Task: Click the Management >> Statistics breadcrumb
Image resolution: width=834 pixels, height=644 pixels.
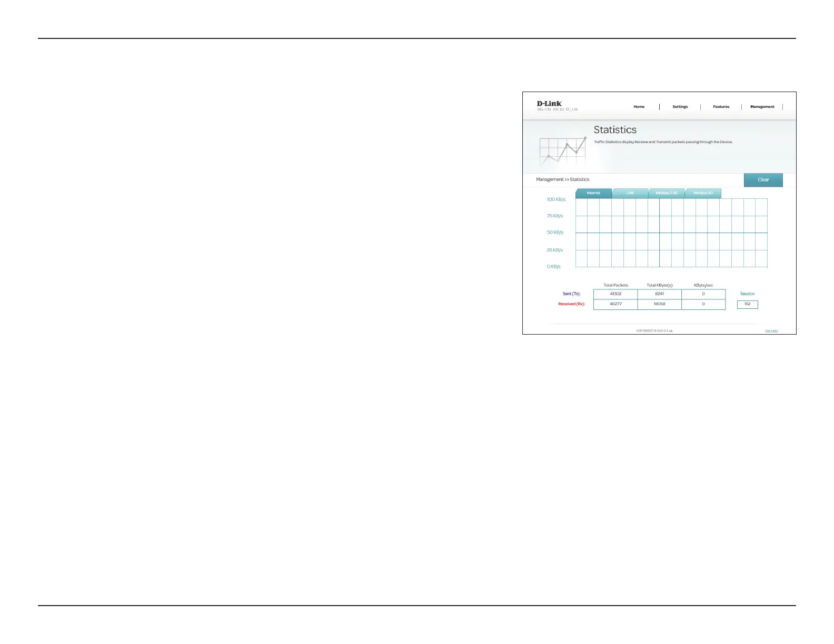Action: point(562,179)
